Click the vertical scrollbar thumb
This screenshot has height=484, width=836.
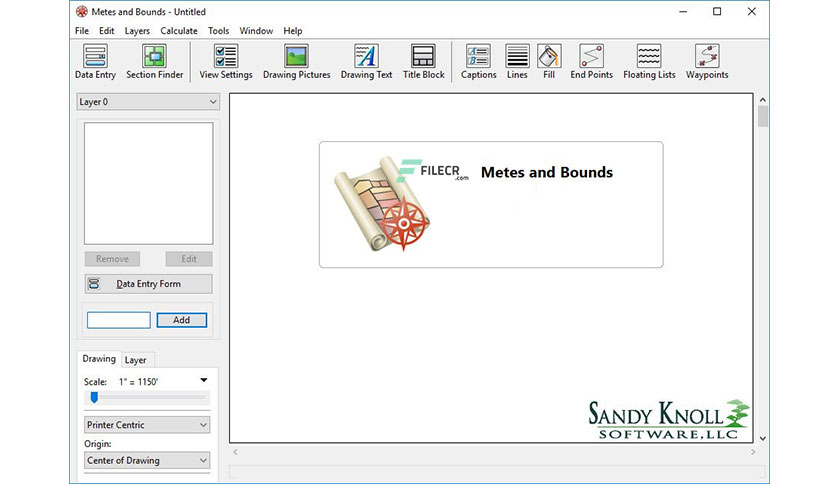coord(763,116)
